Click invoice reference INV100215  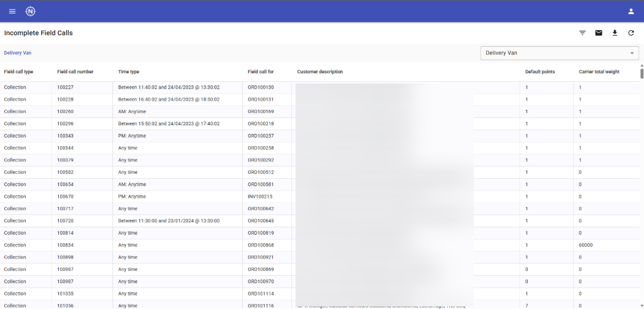point(260,197)
